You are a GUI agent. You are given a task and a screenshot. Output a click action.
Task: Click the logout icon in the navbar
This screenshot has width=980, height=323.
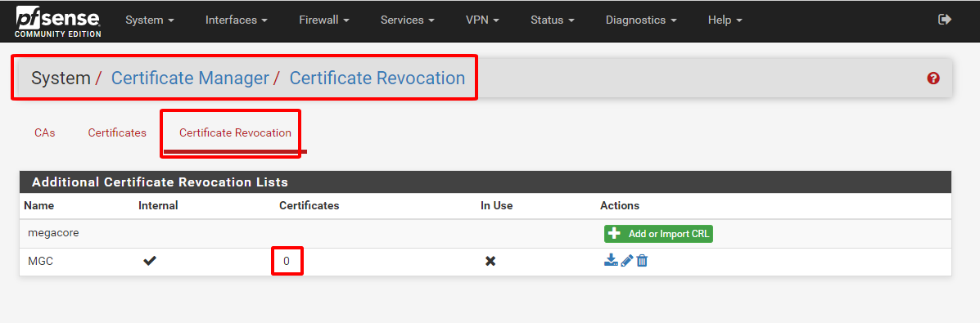[x=944, y=20]
